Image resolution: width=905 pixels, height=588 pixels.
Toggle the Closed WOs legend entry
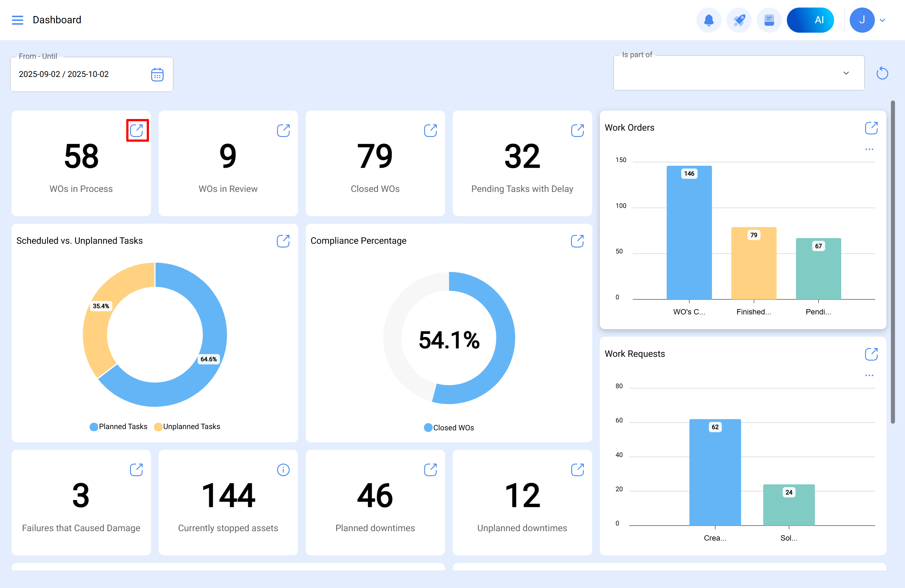tap(449, 427)
